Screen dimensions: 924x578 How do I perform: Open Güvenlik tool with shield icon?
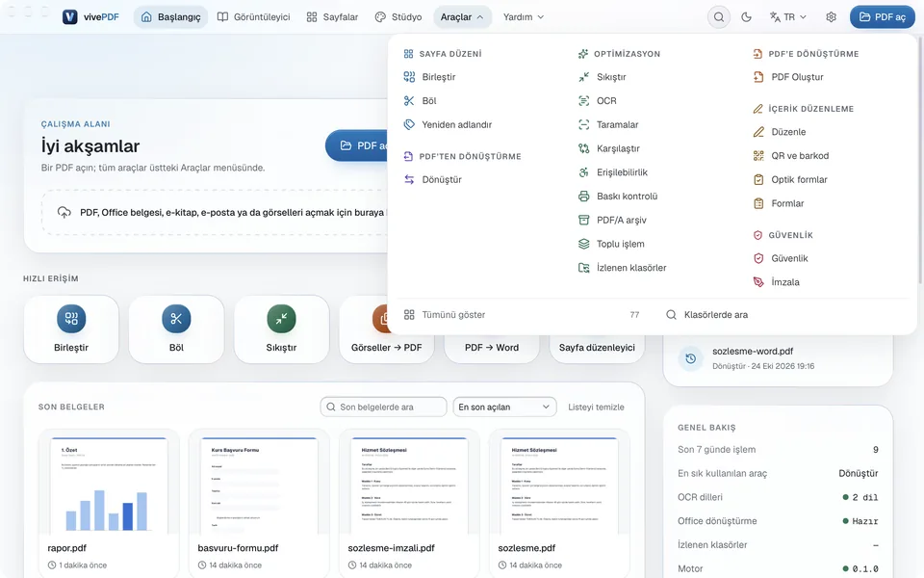click(782, 258)
